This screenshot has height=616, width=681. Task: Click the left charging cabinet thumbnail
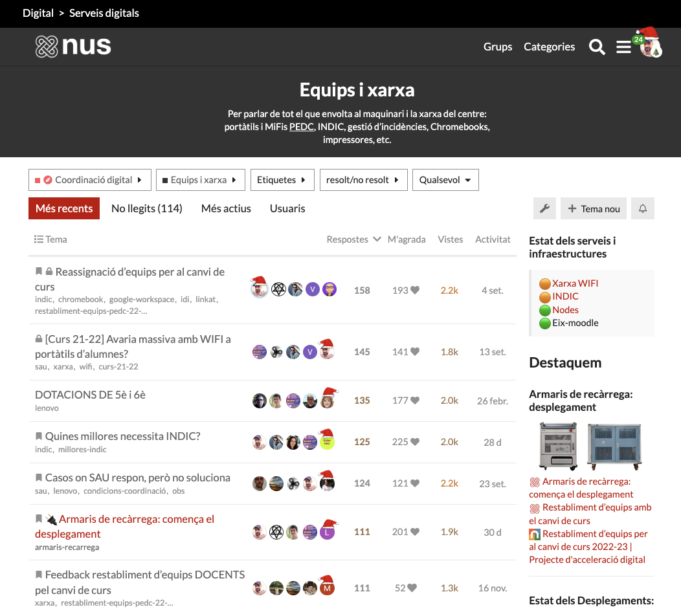coord(558,446)
